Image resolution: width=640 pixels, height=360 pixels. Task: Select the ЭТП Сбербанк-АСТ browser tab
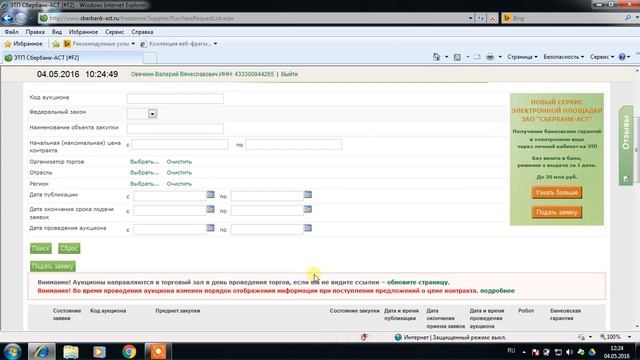pyautogui.click(x=73, y=58)
